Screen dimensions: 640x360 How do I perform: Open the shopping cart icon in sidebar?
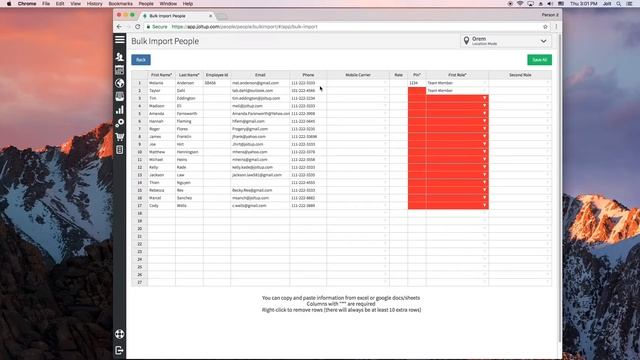click(x=120, y=136)
